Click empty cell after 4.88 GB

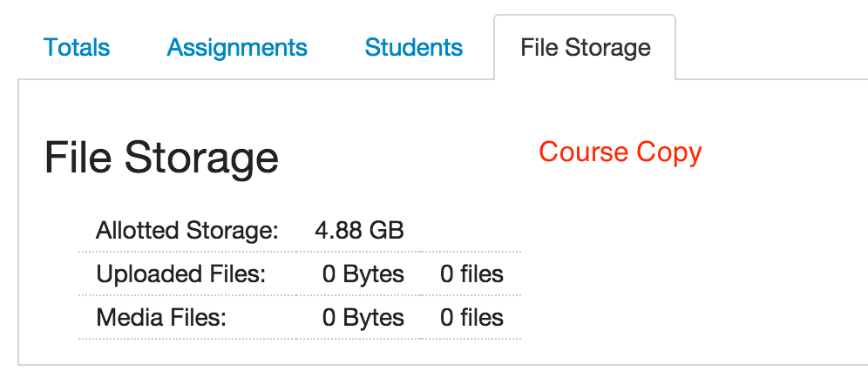pos(471,232)
